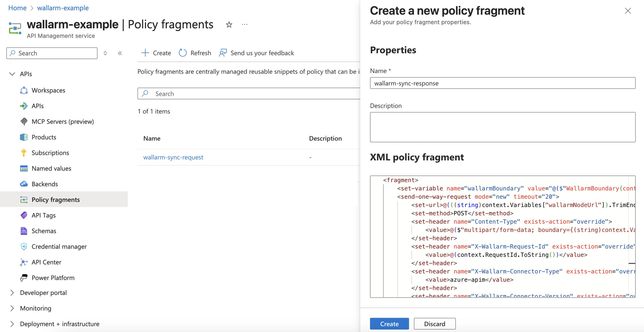Click the blue Create button in the panel

389,324
